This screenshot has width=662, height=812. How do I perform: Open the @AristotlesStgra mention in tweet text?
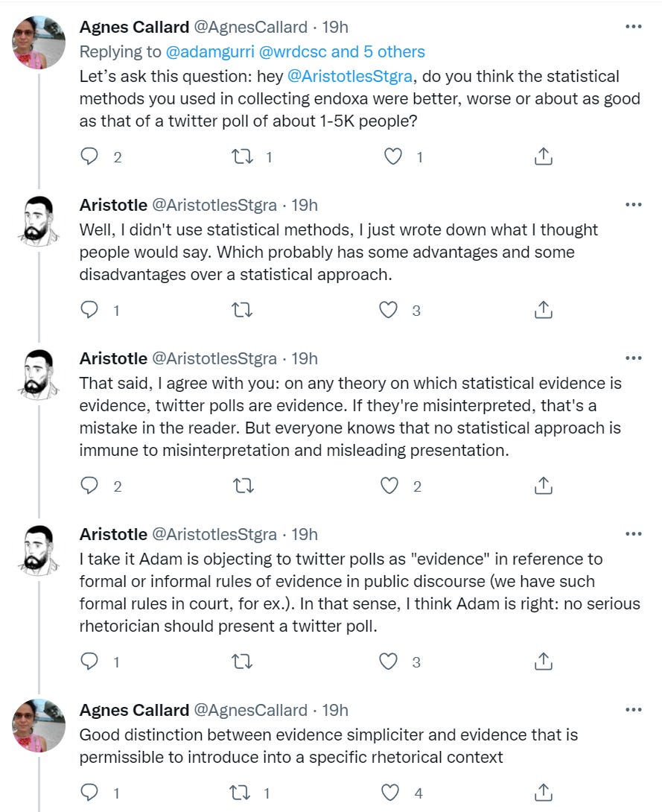click(x=350, y=76)
